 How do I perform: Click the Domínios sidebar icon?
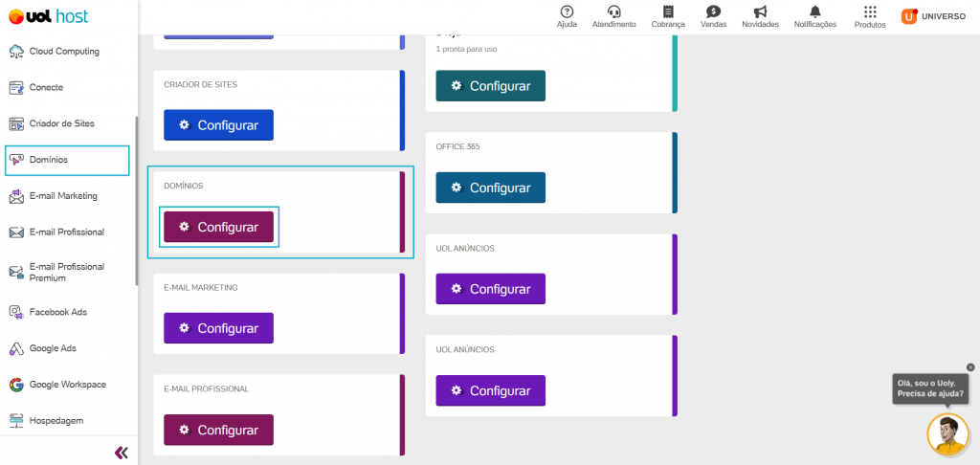click(x=16, y=160)
